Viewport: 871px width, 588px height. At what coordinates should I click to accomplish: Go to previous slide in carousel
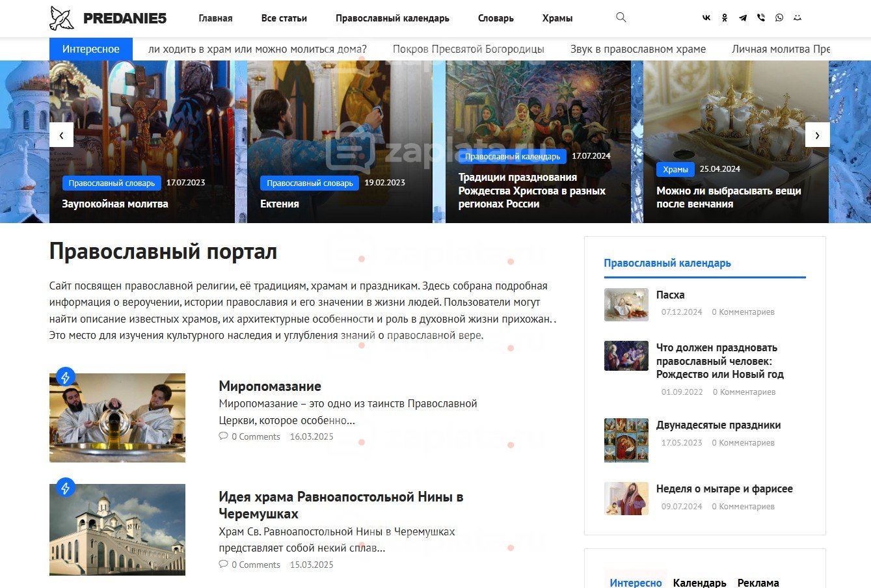tap(61, 135)
